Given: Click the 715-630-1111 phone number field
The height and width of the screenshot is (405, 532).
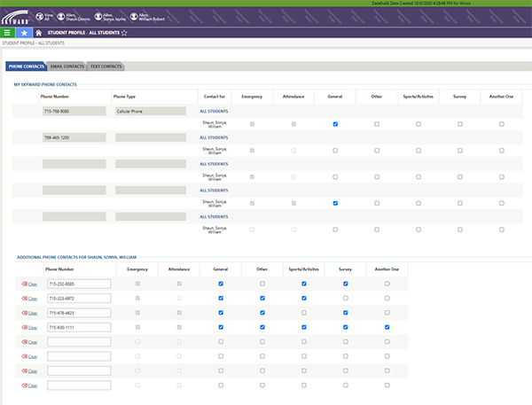Looking at the screenshot, I should tap(79, 327).
